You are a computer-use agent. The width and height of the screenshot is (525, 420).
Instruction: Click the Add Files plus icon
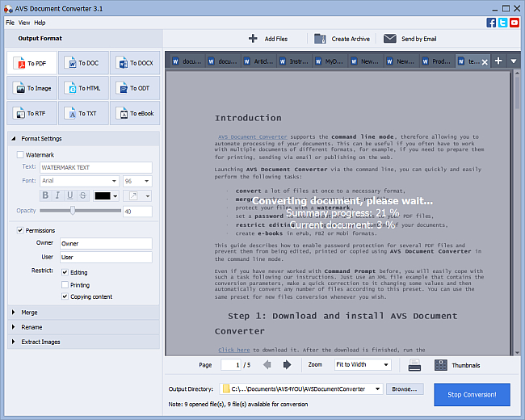(253, 39)
